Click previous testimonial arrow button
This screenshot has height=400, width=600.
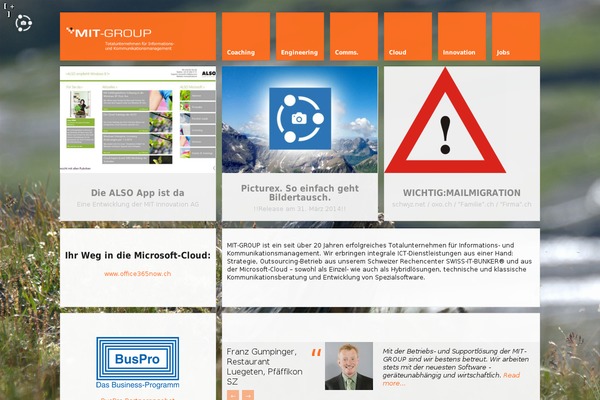click(x=233, y=395)
